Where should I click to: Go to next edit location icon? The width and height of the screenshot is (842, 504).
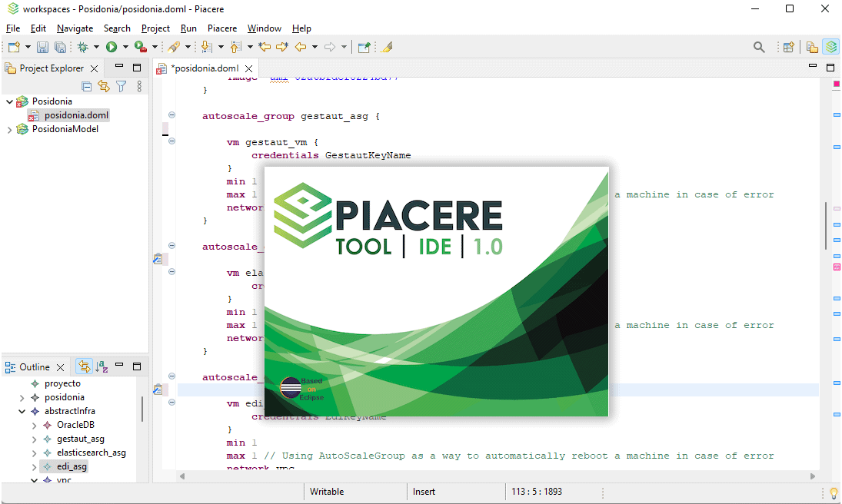pyautogui.click(x=282, y=47)
